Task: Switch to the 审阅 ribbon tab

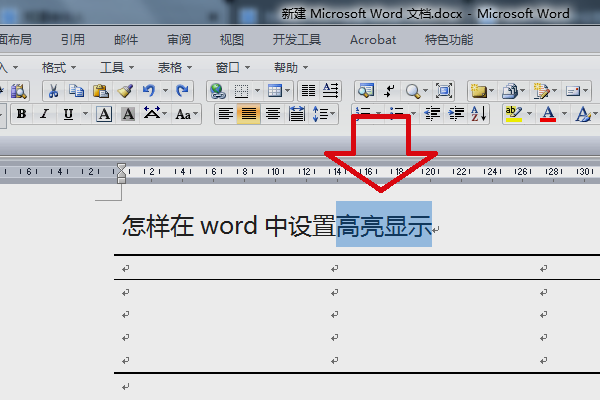Action: (179, 39)
